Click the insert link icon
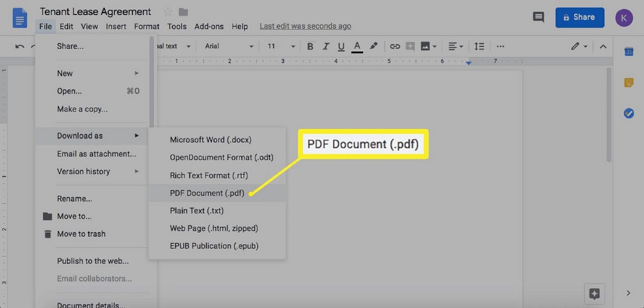644x308 pixels. point(395,46)
